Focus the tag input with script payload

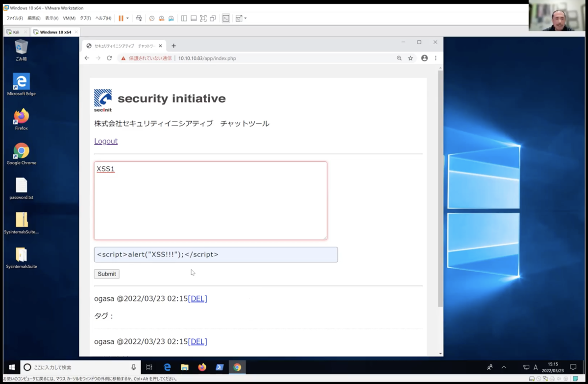coord(216,255)
